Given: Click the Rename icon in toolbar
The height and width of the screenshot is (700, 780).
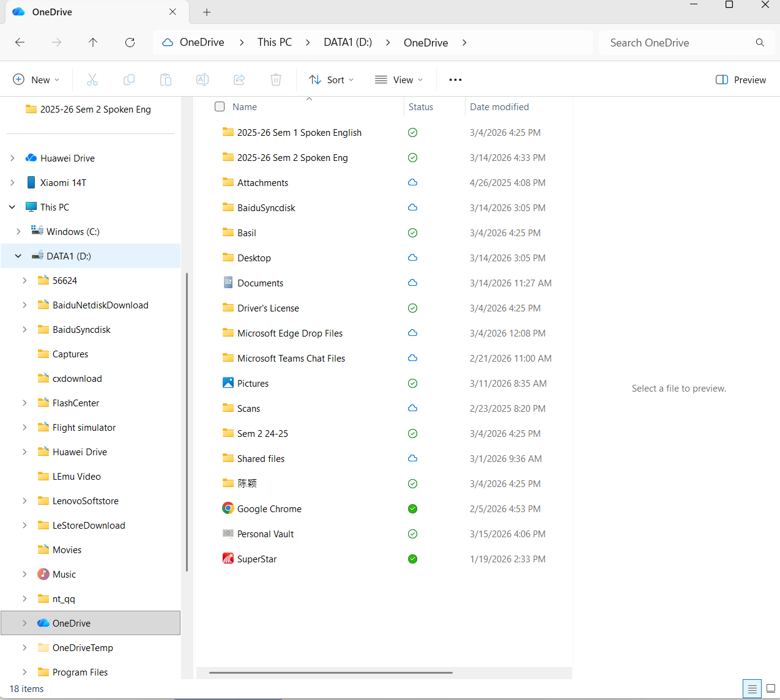Looking at the screenshot, I should coord(202,80).
